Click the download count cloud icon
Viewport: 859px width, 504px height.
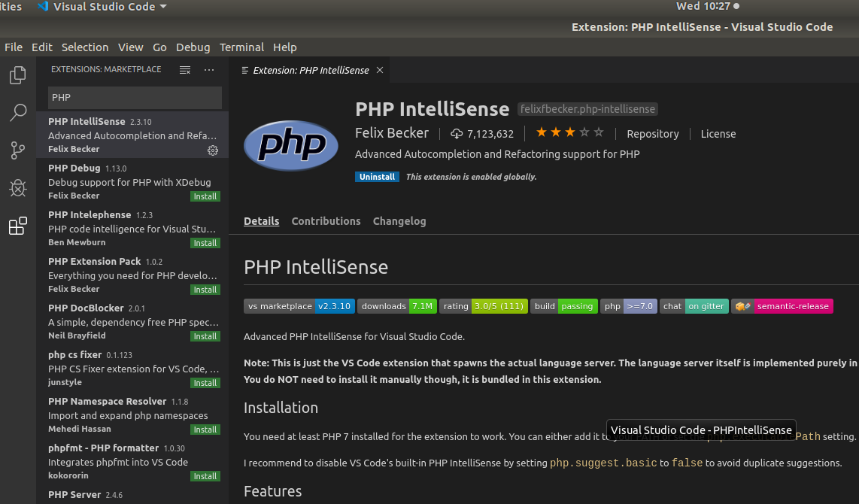click(457, 134)
